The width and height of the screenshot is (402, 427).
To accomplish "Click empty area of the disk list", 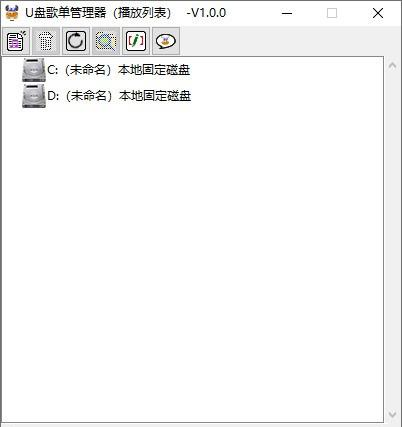I will 193,260.
